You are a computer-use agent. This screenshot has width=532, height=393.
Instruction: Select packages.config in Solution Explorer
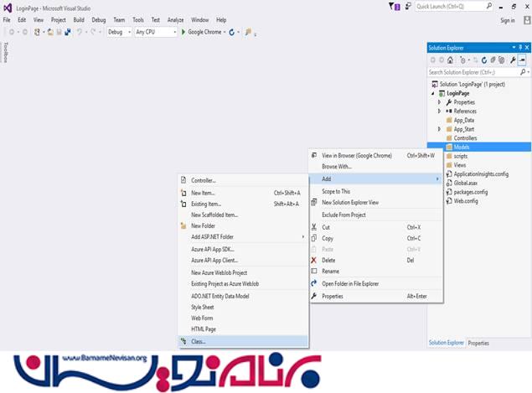[471, 192]
